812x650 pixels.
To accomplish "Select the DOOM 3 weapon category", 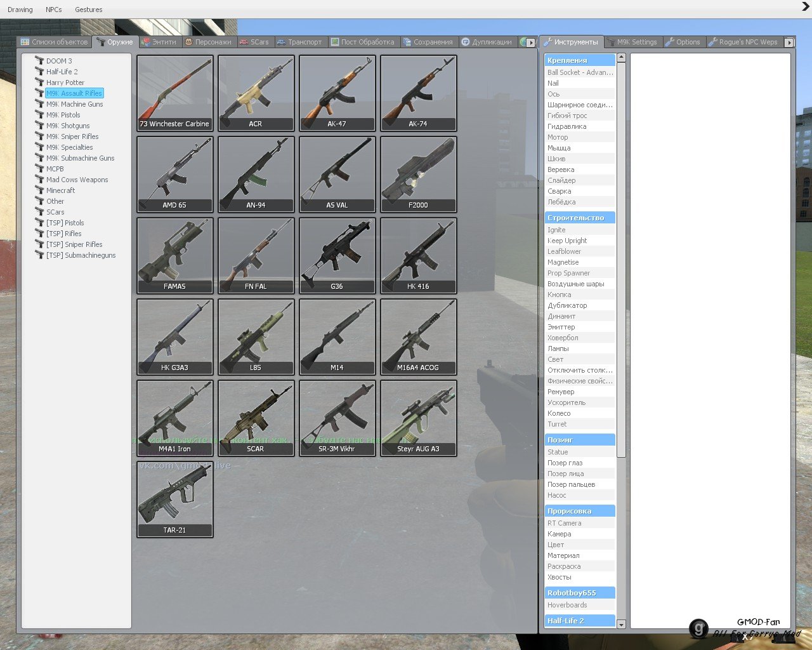I will (x=59, y=61).
